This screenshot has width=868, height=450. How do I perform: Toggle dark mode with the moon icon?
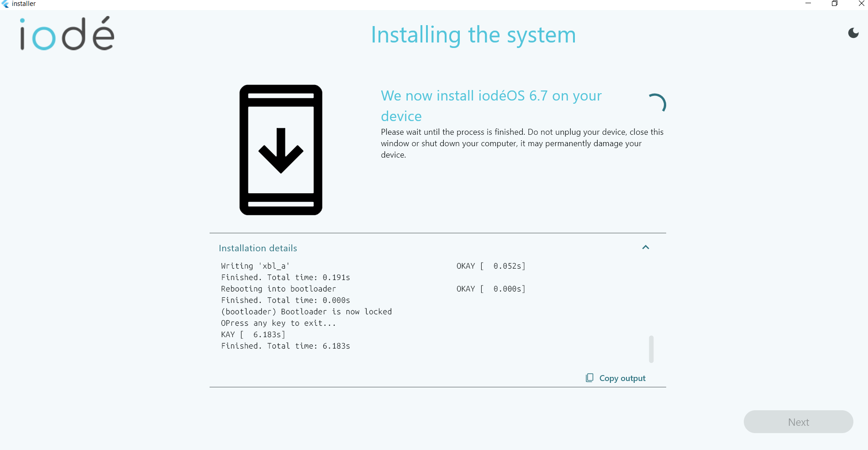click(853, 33)
